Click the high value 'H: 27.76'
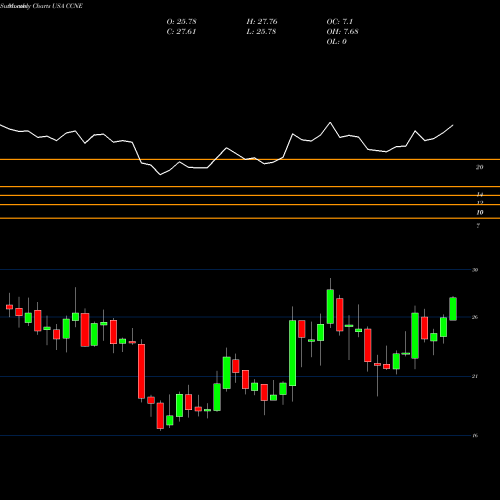The height and width of the screenshot is (500, 500). (262, 22)
